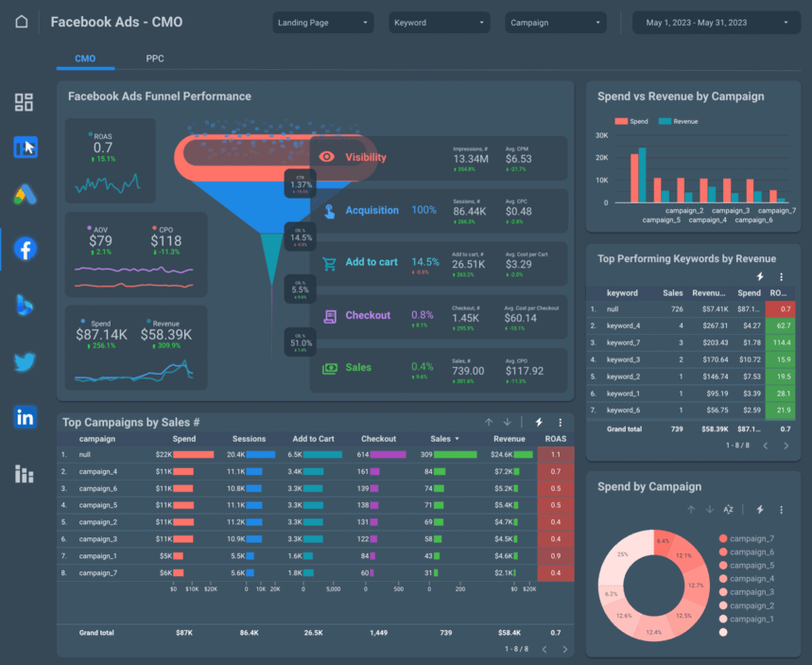Click the Spend legend color swatch
This screenshot has width=812, height=665.
coord(621,121)
